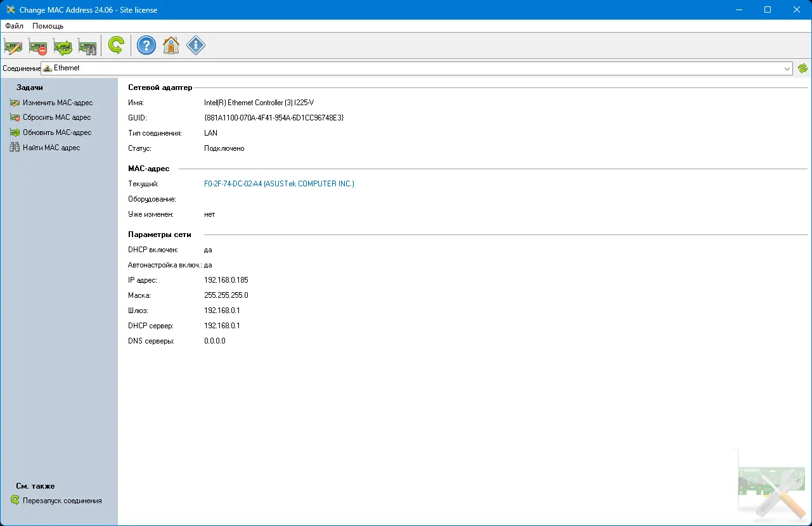Expand the Соединение connection dropdown
This screenshot has height=526, width=812.
tap(787, 68)
